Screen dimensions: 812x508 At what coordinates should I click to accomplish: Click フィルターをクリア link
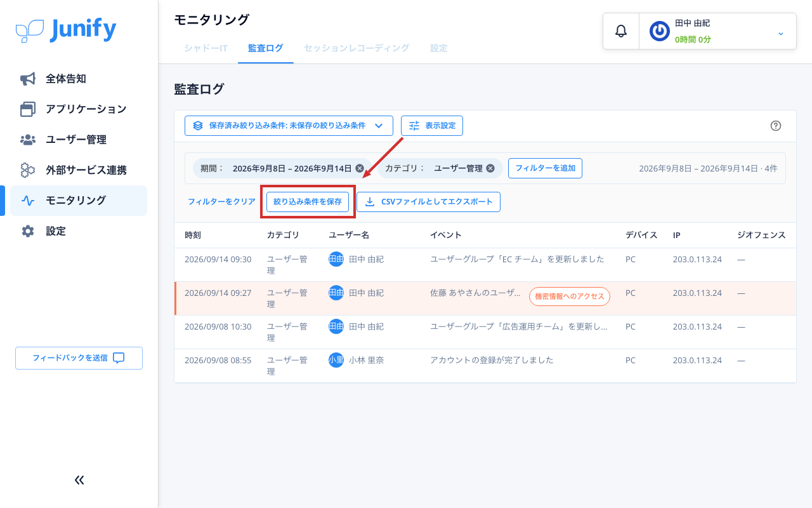click(221, 202)
